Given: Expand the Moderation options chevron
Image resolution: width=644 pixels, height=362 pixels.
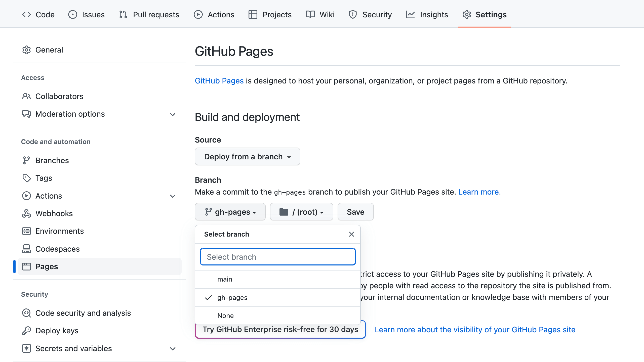Looking at the screenshot, I should (x=173, y=114).
